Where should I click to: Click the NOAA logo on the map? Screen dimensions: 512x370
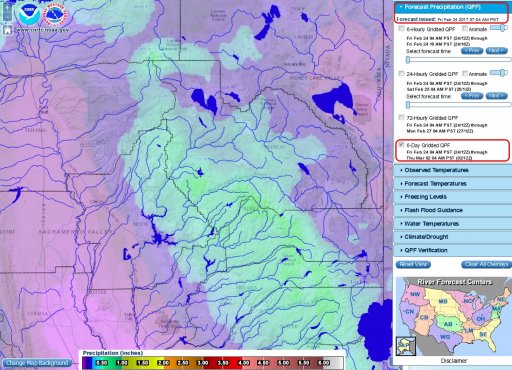(29, 14)
